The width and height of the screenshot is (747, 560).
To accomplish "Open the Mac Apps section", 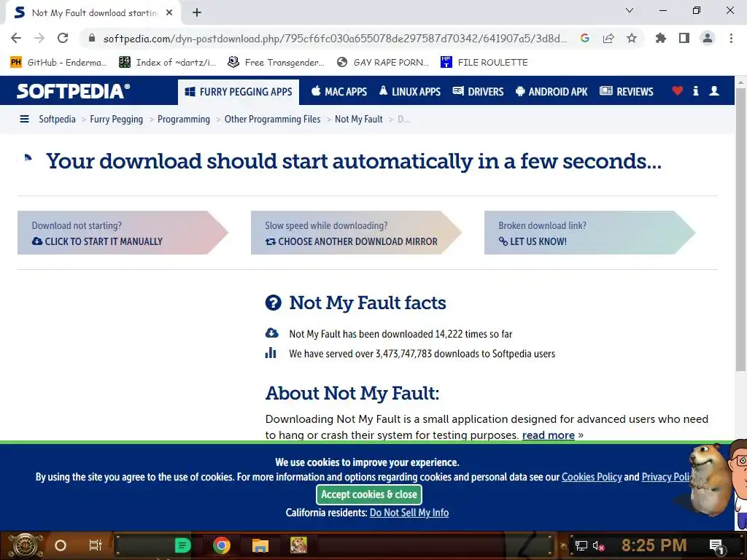I will (x=339, y=91).
